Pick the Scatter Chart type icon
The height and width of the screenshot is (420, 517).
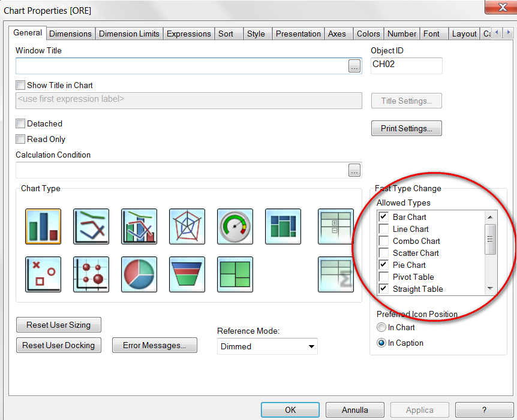(43, 274)
